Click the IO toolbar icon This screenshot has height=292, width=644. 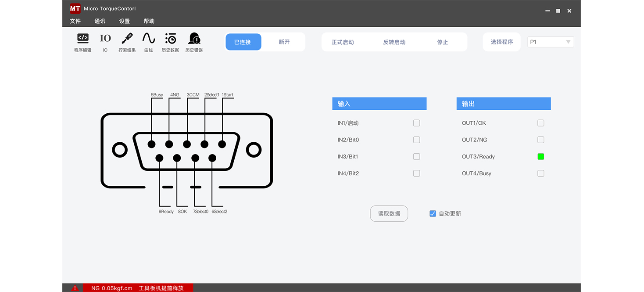[x=105, y=39]
